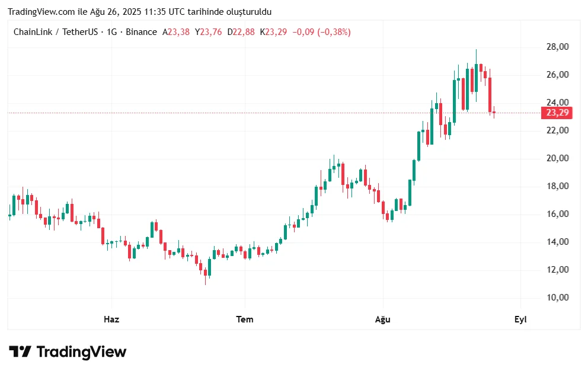Image resolution: width=588 pixels, height=374 pixels.
Task: Click the TradingView.com creation date header text
Action: point(139,12)
